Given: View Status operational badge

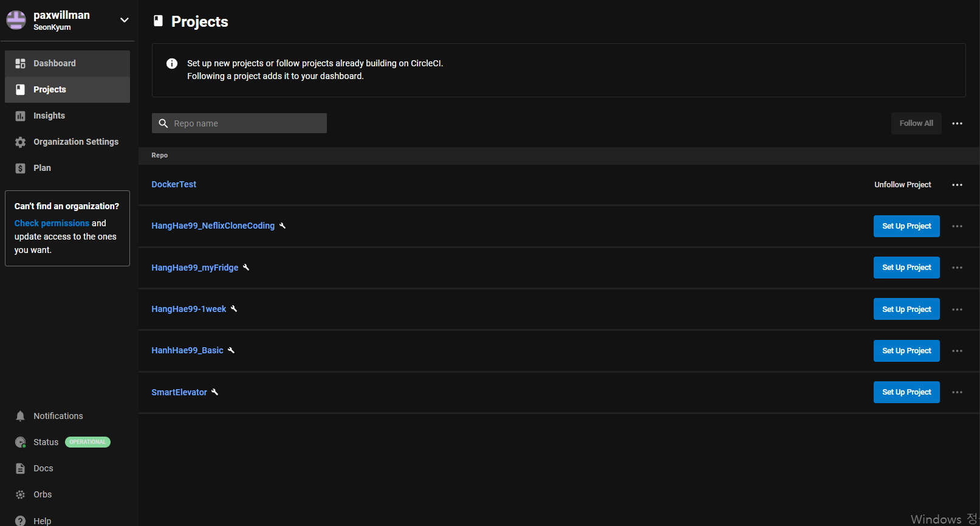Looking at the screenshot, I should point(87,442).
